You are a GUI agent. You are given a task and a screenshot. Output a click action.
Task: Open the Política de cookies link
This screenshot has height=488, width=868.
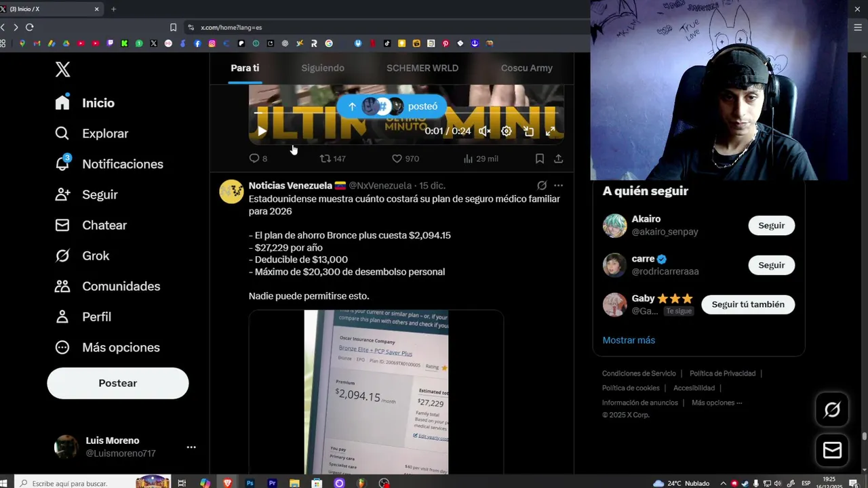631,388
